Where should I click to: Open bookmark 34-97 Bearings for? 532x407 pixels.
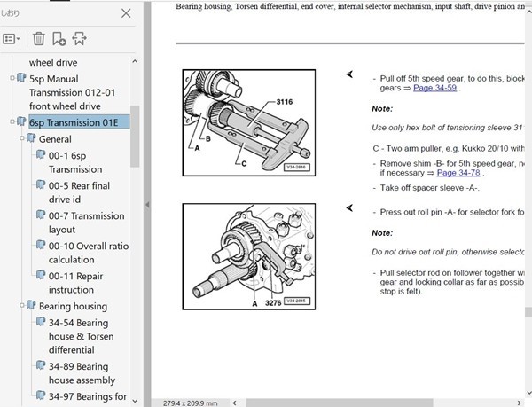(x=88, y=396)
